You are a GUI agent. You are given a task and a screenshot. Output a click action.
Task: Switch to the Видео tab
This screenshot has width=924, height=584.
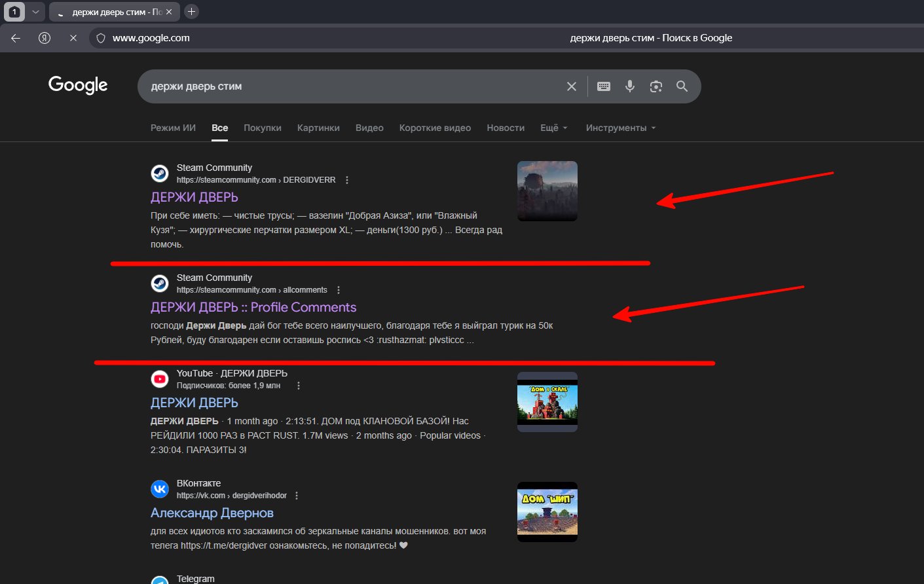[x=369, y=128]
